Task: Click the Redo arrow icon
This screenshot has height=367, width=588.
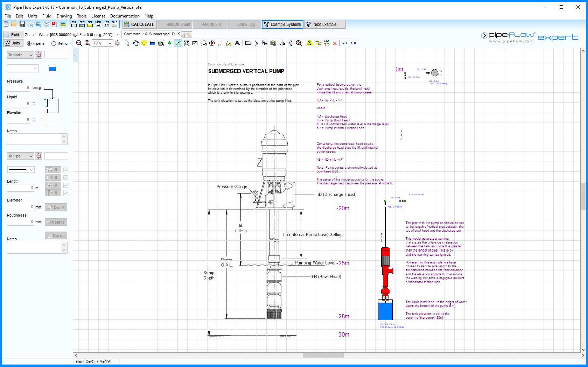Action: coord(353,43)
